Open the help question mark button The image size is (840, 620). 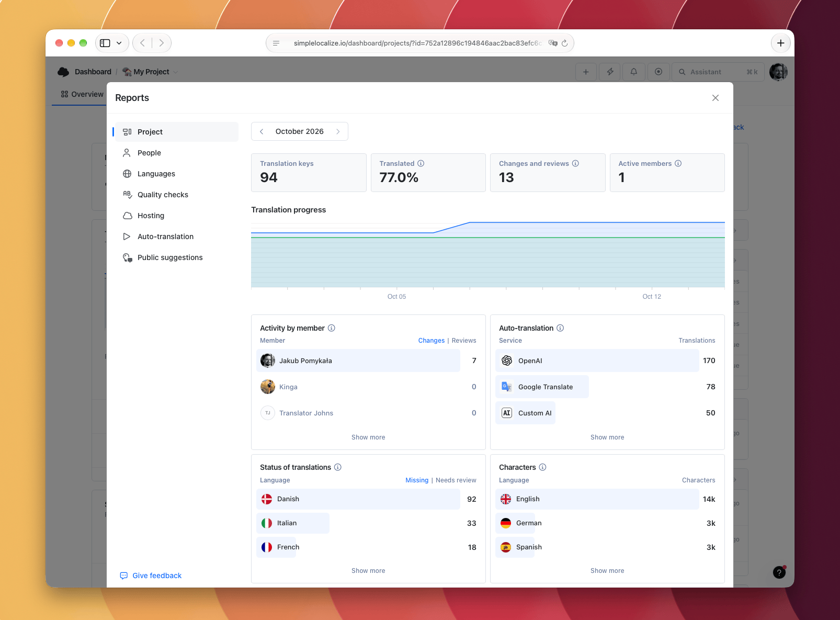click(x=779, y=572)
